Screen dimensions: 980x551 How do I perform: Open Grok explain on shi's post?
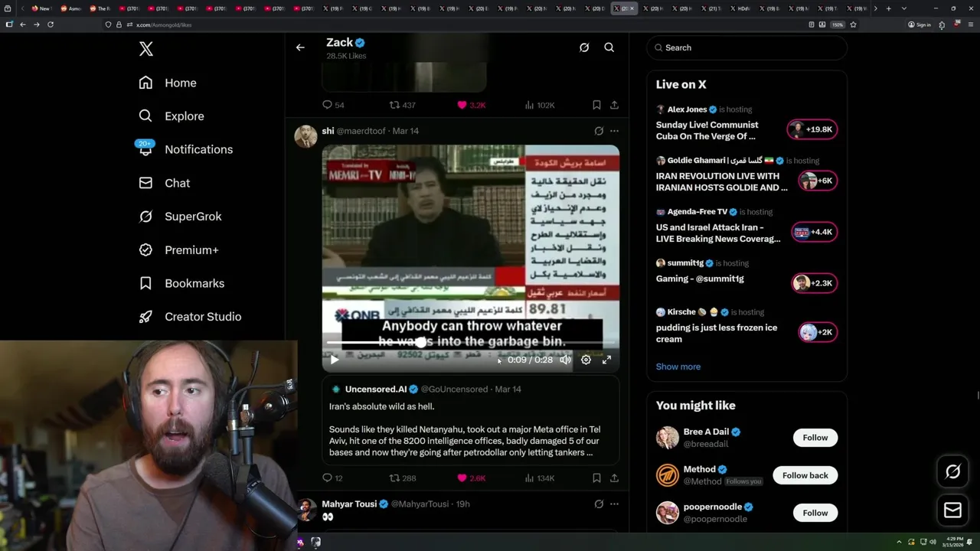tap(599, 131)
